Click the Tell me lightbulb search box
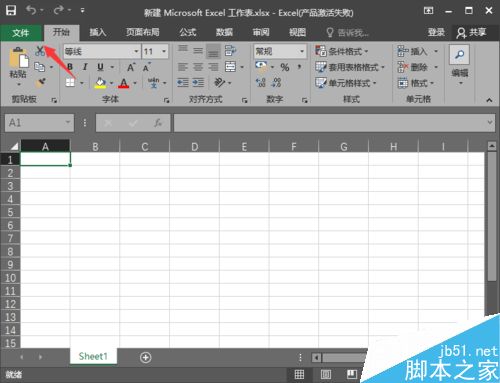This screenshot has width=500, height=383. (347, 33)
